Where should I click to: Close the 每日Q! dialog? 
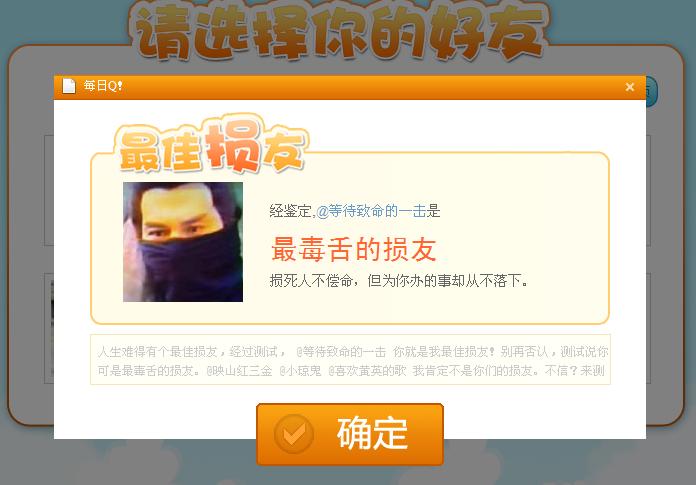pyautogui.click(x=629, y=87)
